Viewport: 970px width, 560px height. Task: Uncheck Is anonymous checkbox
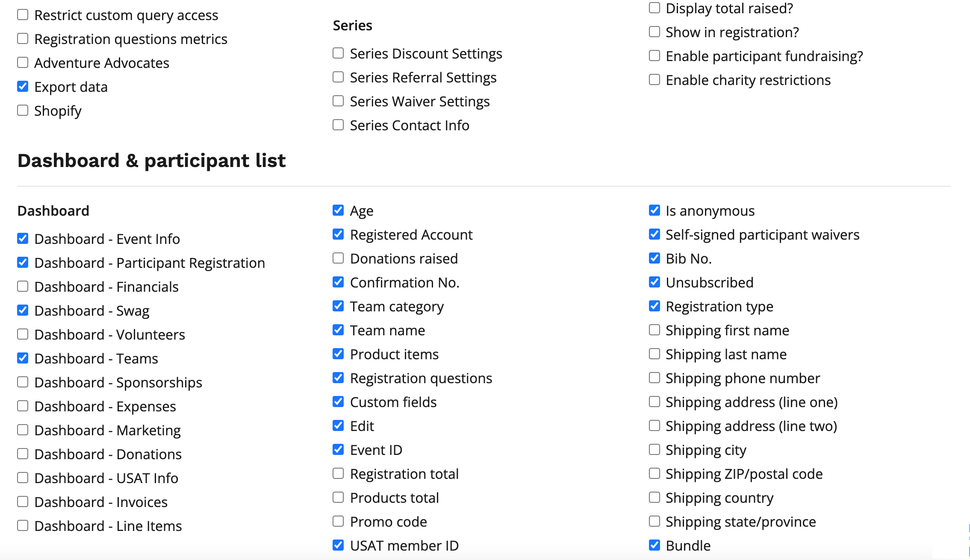click(x=654, y=211)
